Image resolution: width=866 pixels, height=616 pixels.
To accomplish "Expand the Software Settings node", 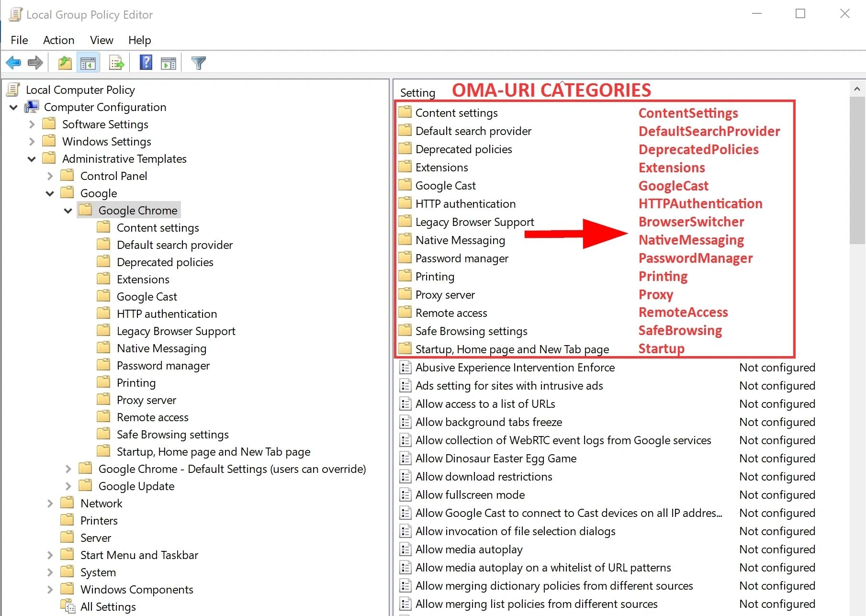I will tap(32, 124).
